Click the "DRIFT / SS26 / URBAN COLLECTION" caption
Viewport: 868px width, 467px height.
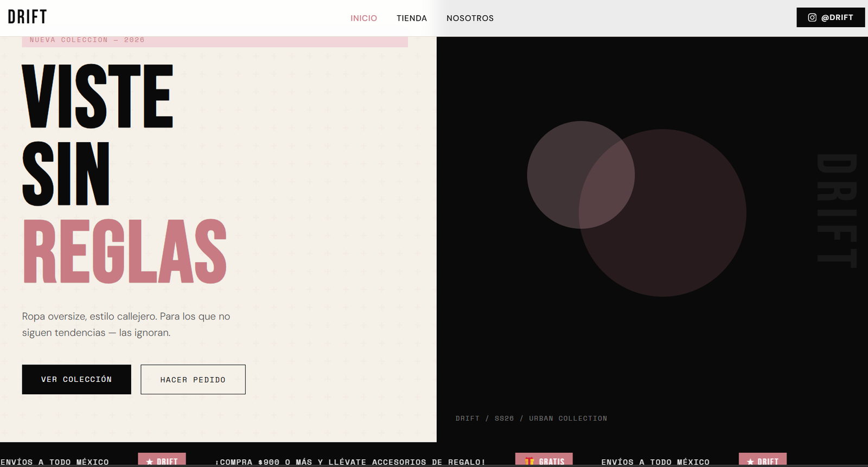(531, 418)
